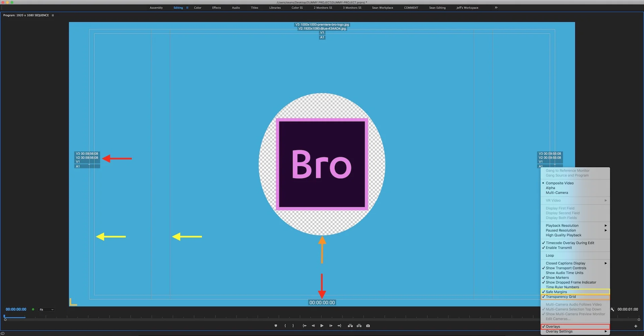Step back one frame
The width and height of the screenshot is (644, 336).
coord(313,326)
